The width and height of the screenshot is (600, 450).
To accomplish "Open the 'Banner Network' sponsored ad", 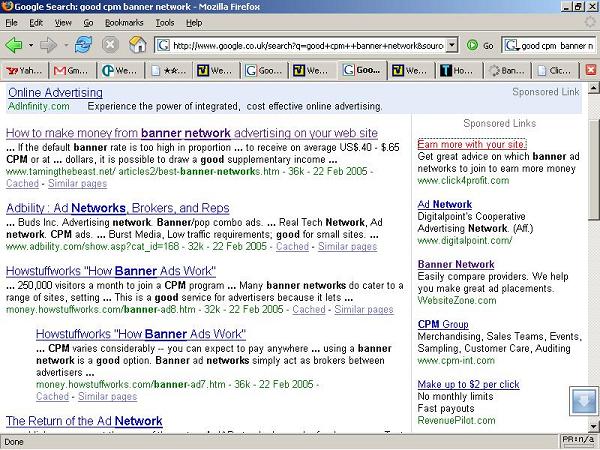I will pos(456,264).
